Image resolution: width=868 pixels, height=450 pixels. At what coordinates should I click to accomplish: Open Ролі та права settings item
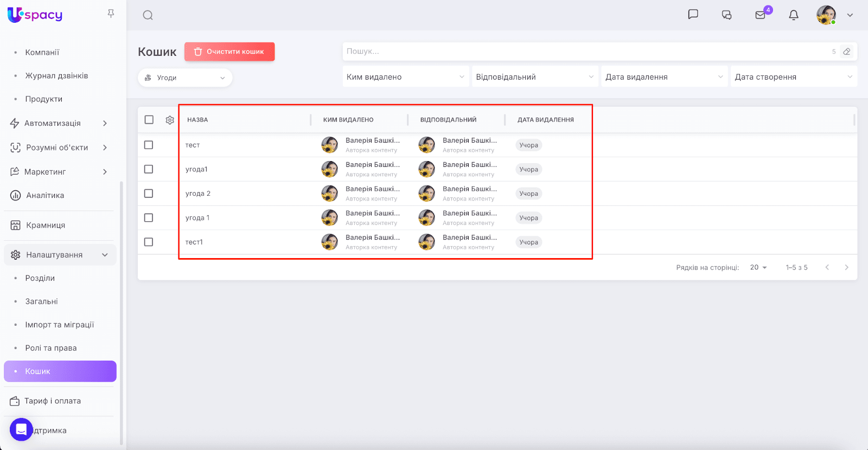pyautogui.click(x=51, y=348)
